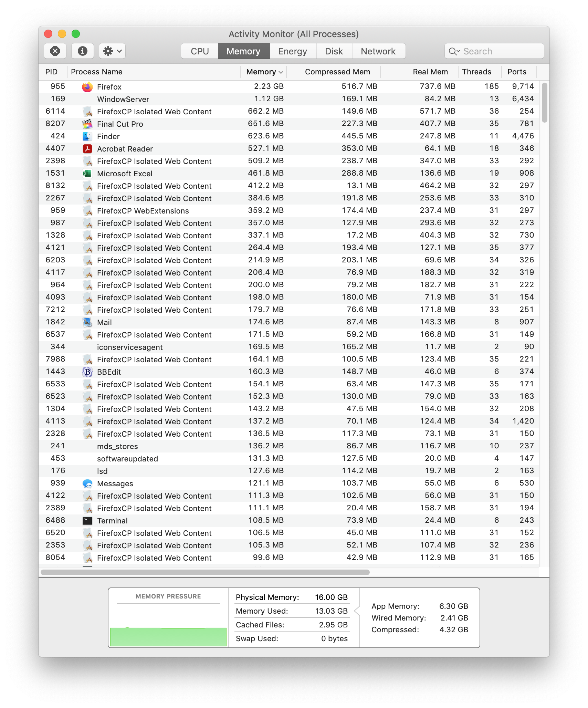Click the Firefox app icon
This screenshot has height=708, width=588.
87,87
